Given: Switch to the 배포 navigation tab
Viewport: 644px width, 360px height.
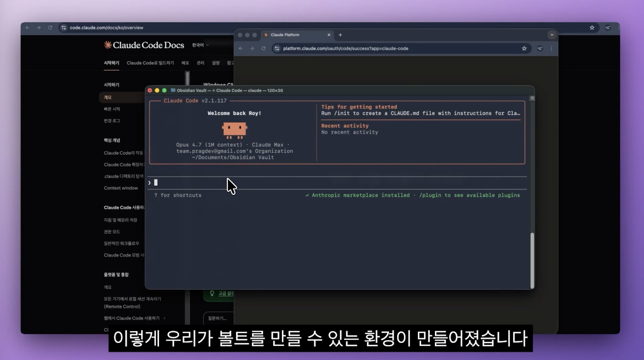Looking at the screenshot, I should 185,63.
